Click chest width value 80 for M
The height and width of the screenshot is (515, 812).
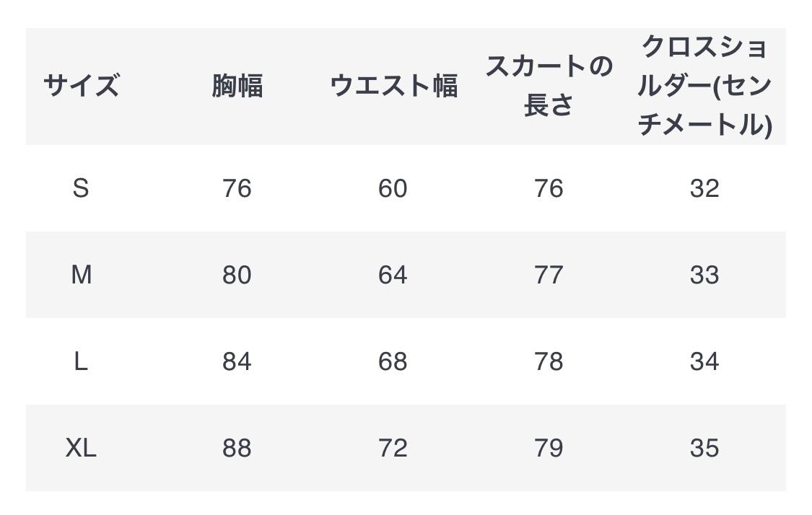click(237, 275)
